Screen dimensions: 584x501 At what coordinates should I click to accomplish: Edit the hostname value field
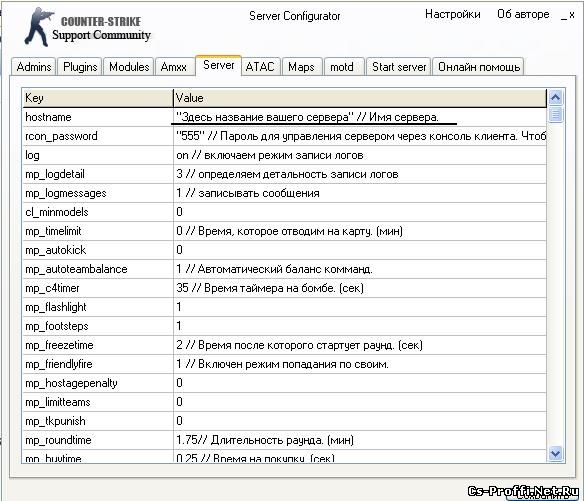coord(360,117)
